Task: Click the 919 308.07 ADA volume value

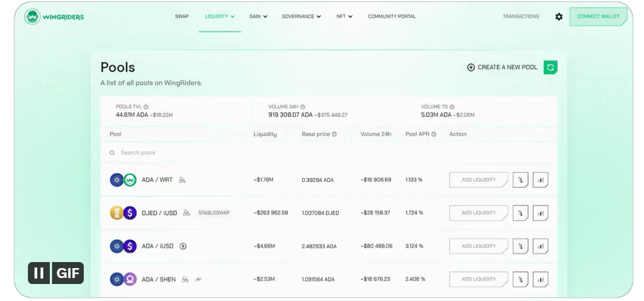Action: coord(290,115)
